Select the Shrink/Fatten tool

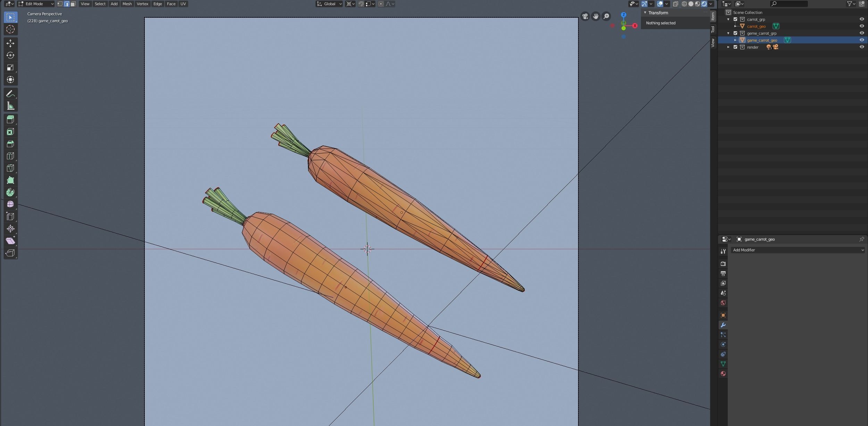(10, 229)
